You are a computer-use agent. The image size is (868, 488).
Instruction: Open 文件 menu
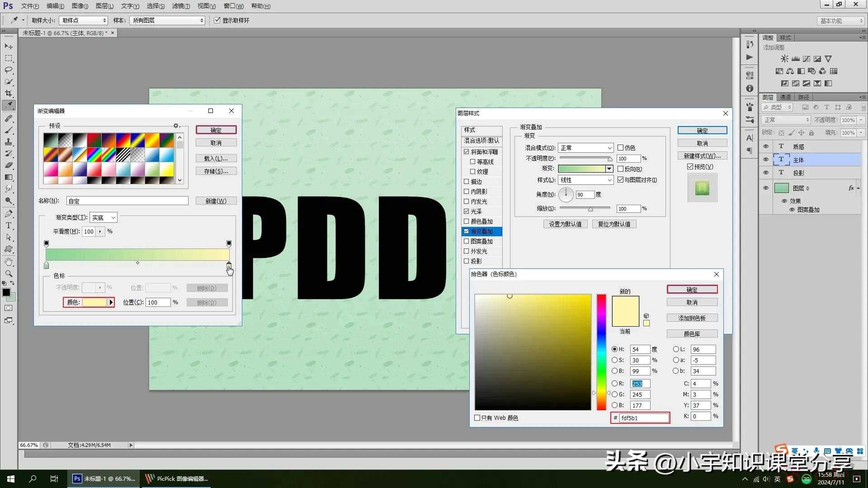29,6
